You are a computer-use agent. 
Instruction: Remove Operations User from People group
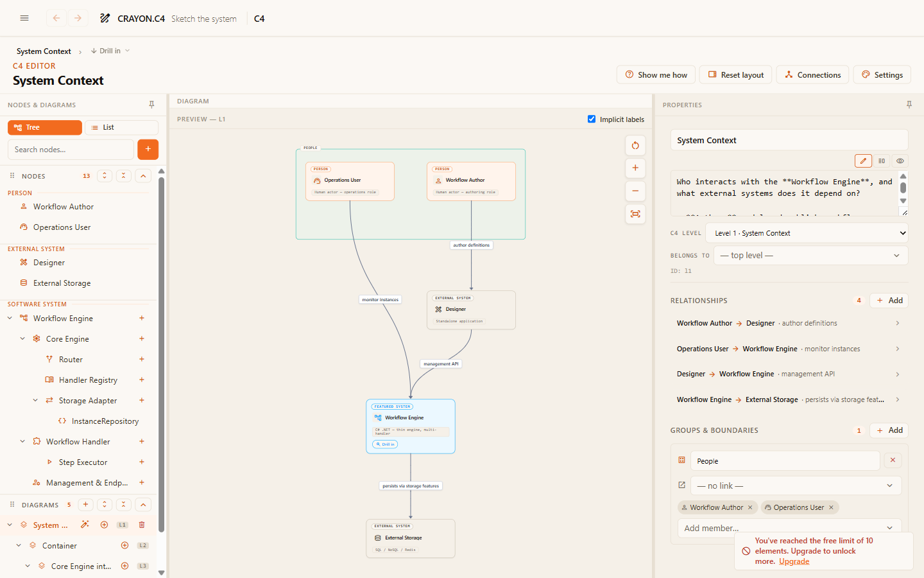831,507
